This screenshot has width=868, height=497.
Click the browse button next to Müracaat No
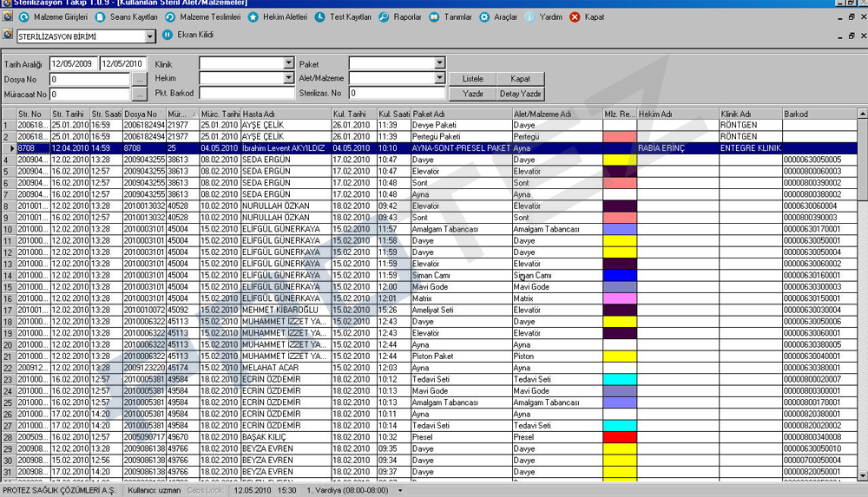click(140, 95)
